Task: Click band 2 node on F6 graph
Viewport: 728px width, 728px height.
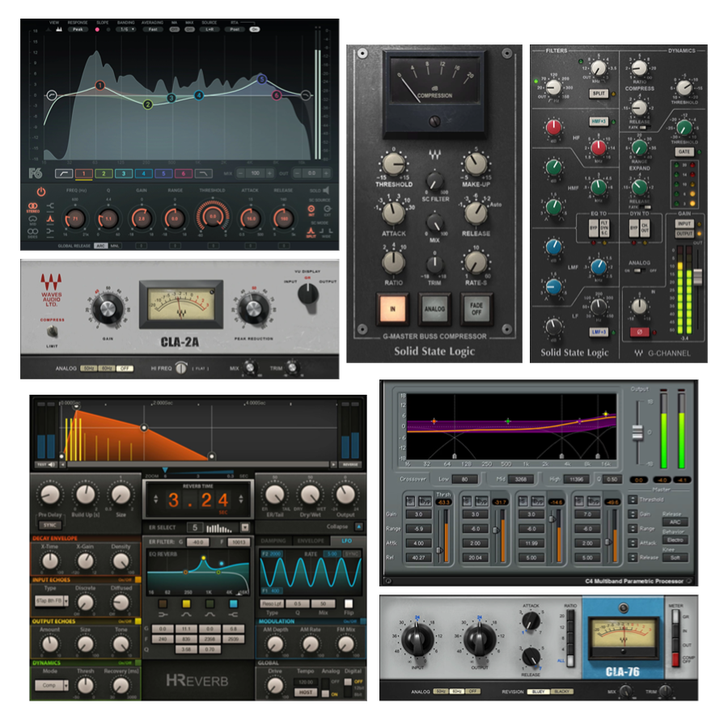Action: click(x=148, y=104)
